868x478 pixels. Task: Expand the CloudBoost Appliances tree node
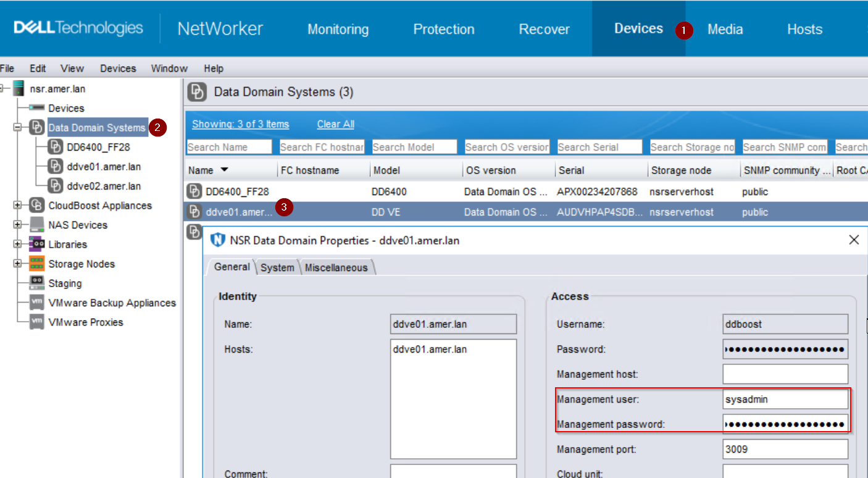click(x=17, y=205)
